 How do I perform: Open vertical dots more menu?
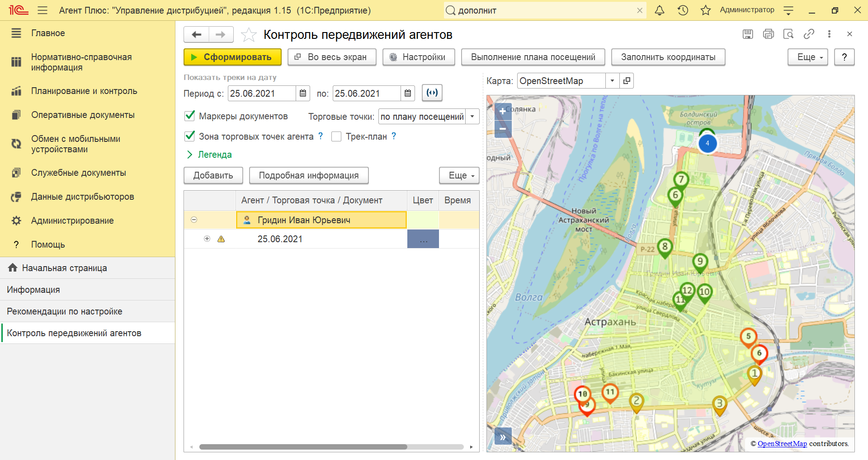click(829, 34)
